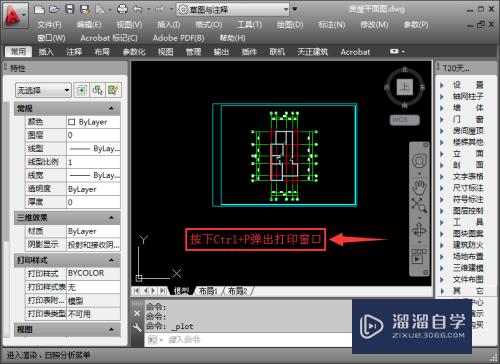Click the 透明度 ByLayer value

pyautogui.click(x=93, y=189)
